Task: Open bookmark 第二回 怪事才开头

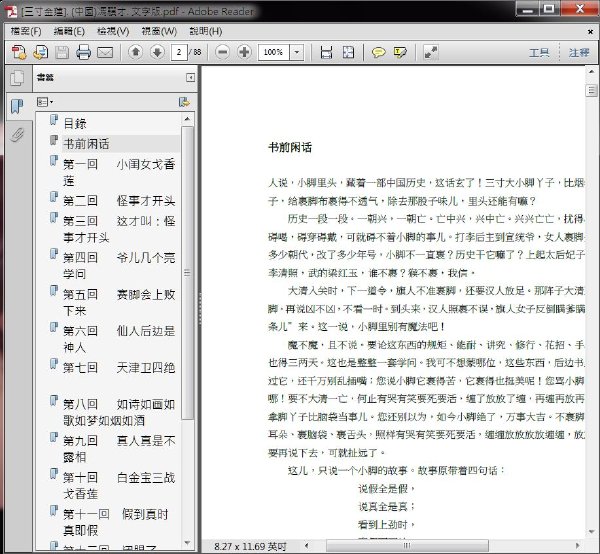Action: coord(119,200)
